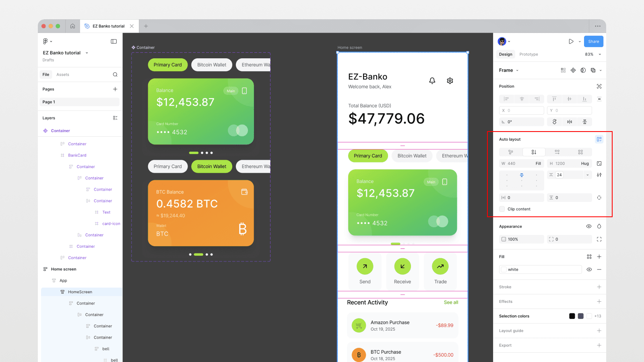Open the File tab in sidebar
644x362 pixels.
(x=46, y=74)
